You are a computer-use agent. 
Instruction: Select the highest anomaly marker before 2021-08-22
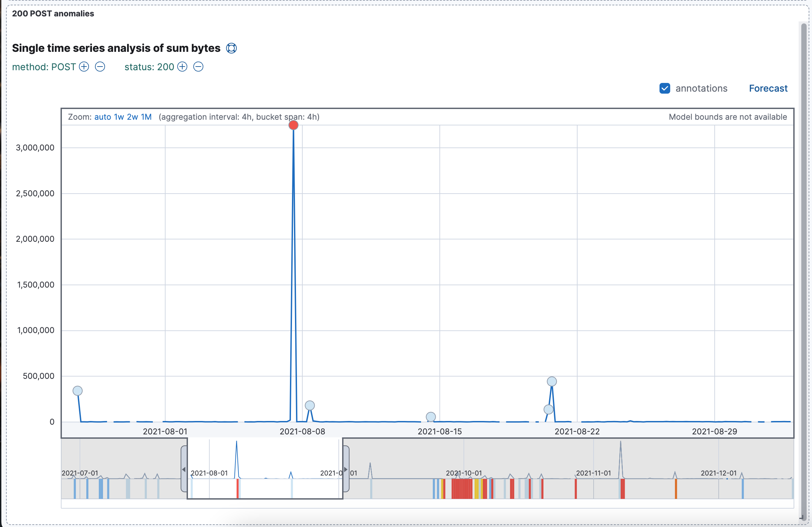[x=552, y=381]
